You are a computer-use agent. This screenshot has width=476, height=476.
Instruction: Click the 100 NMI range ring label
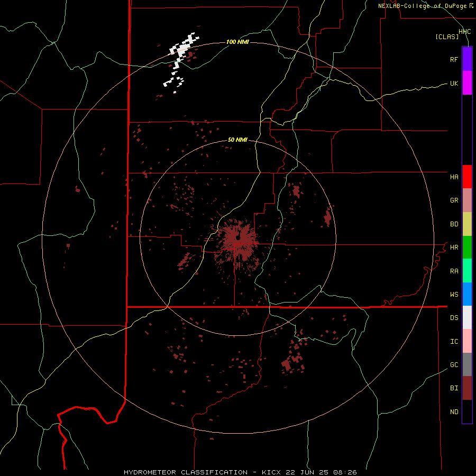click(237, 42)
